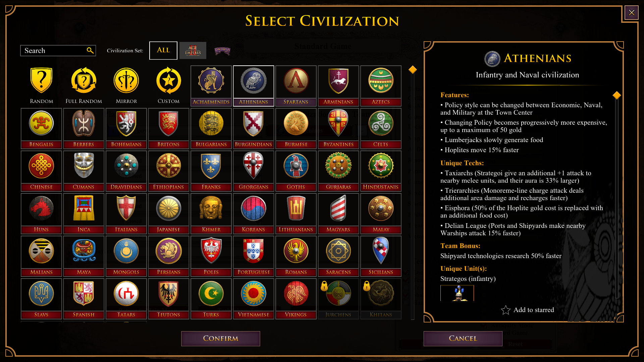Choose the Koreans shield icon

254,214
